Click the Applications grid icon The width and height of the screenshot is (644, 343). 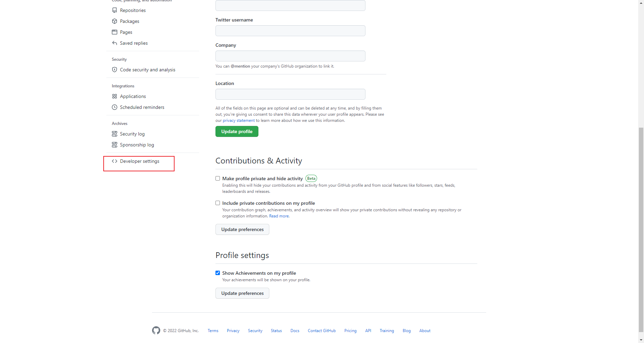tap(115, 96)
